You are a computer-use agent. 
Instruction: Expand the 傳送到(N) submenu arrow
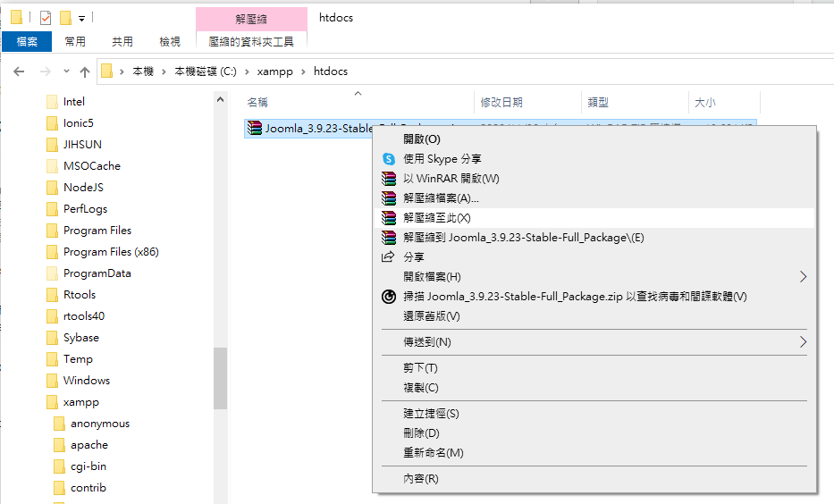[803, 342]
